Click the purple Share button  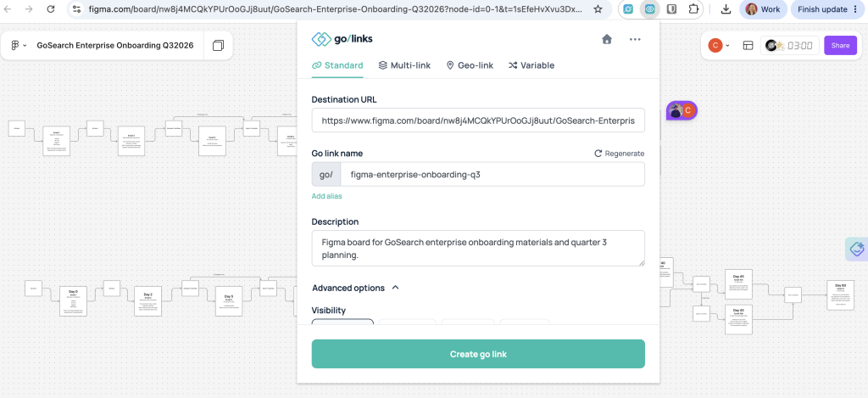click(840, 46)
